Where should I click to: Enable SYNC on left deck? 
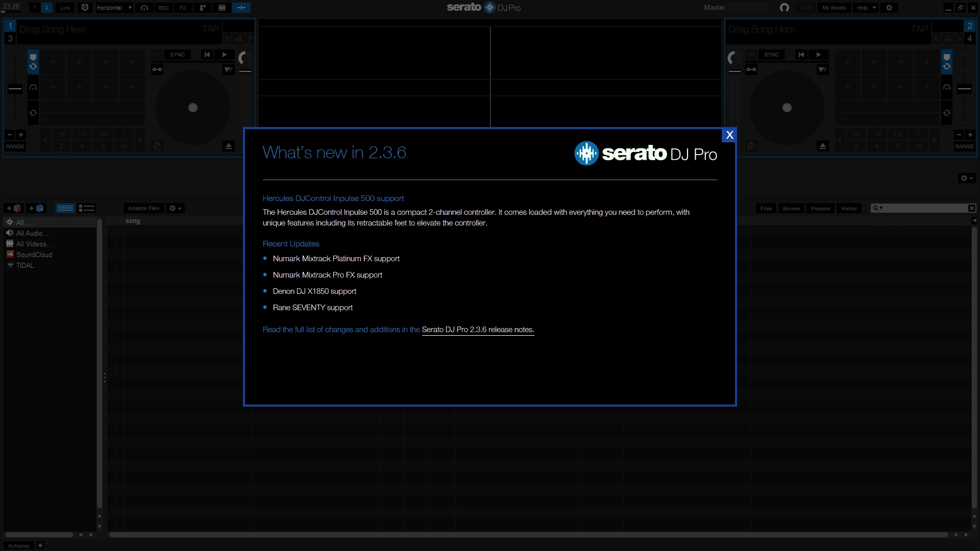click(178, 55)
